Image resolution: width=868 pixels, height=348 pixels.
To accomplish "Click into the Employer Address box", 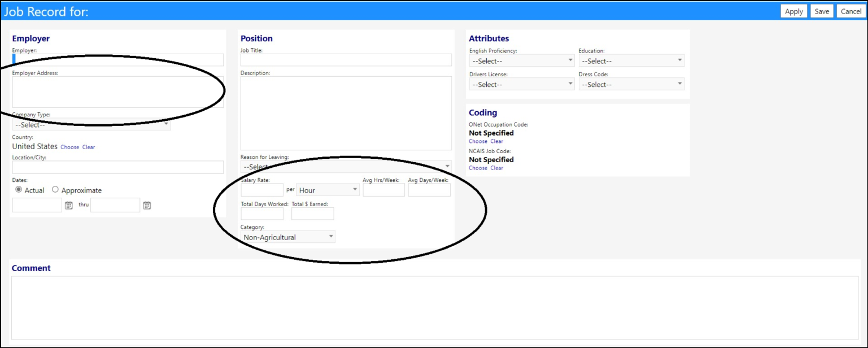I will pos(118,92).
